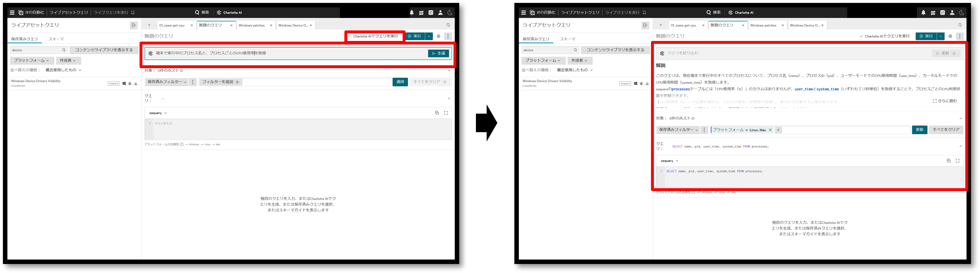Toggle Charlotte AIでクエリを実行 in left screenshot

[x=373, y=36]
